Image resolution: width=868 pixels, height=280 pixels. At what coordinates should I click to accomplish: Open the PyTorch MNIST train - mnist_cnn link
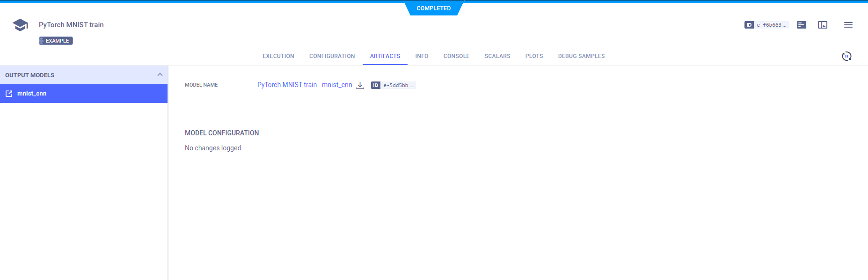click(305, 85)
